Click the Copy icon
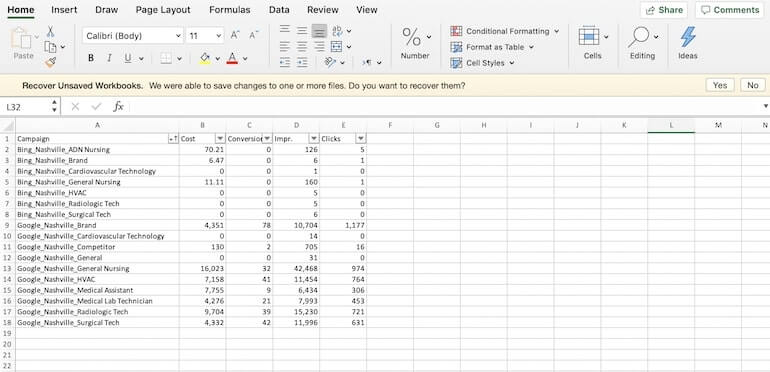770x372 pixels. [50, 47]
